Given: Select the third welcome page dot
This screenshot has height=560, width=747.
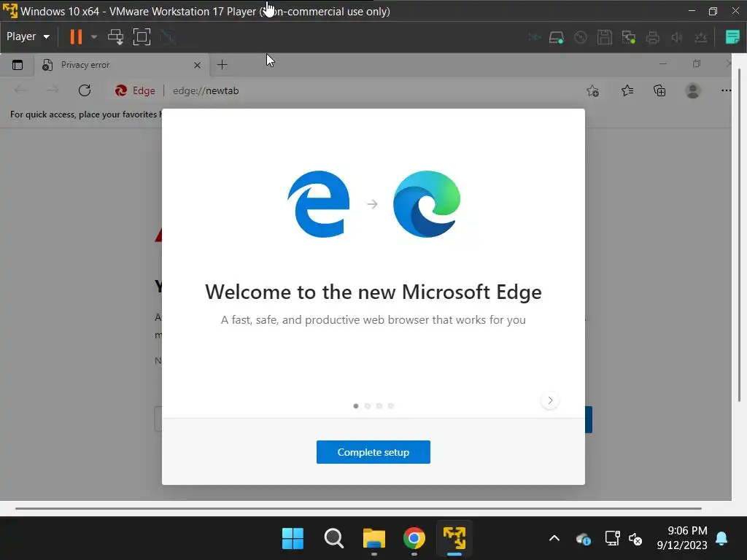Looking at the screenshot, I should click(x=379, y=406).
